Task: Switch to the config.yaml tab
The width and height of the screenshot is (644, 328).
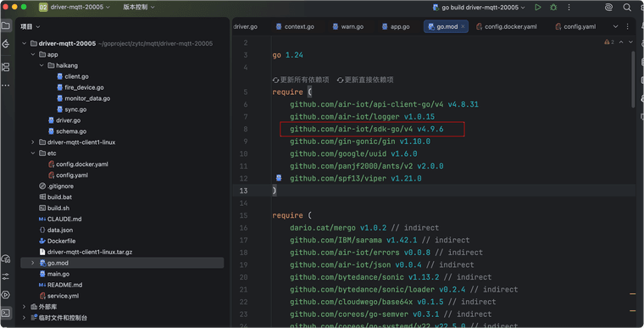Action: (x=575, y=27)
